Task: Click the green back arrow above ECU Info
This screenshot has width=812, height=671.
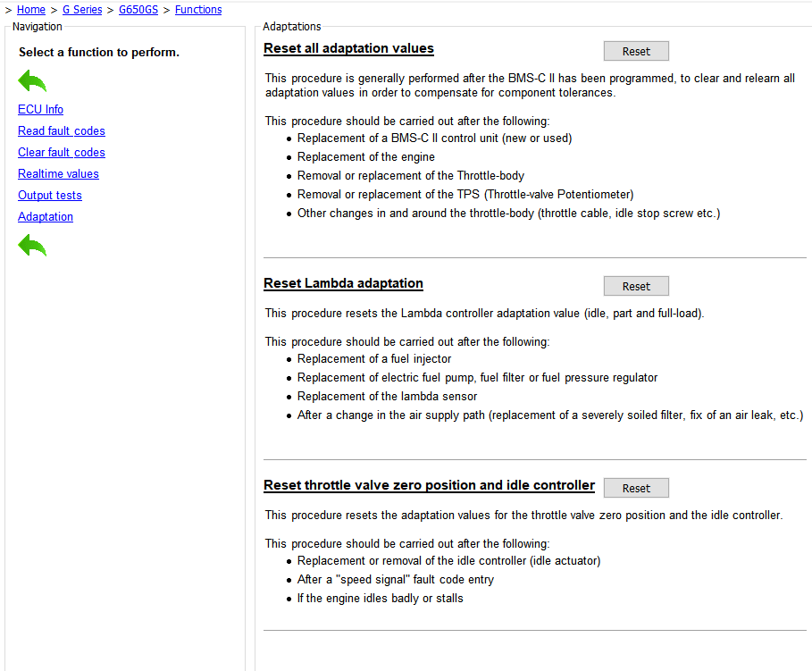Action: 32,80
